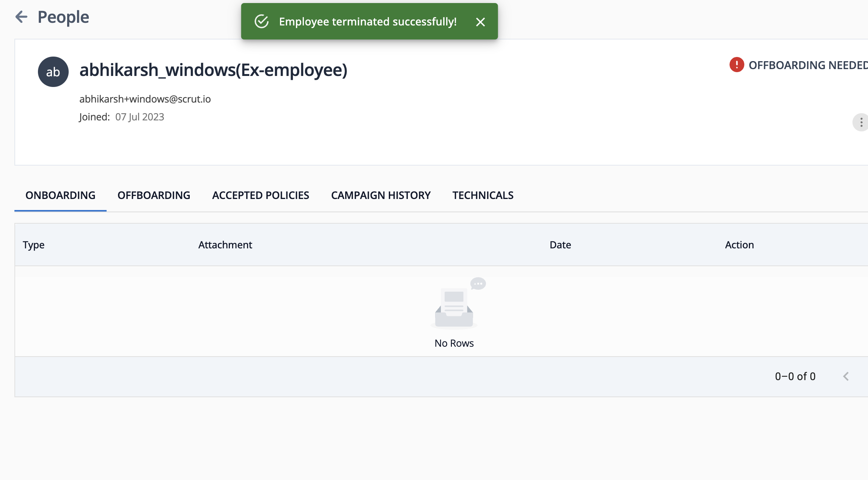Click the Attachment column header
The height and width of the screenshot is (480, 868).
(225, 245)
